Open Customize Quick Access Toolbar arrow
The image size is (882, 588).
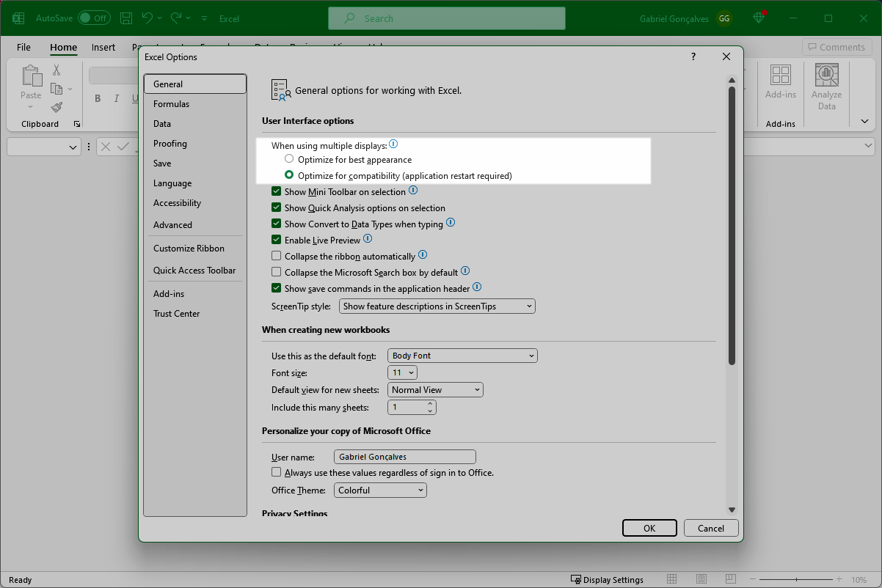[203, 18]
